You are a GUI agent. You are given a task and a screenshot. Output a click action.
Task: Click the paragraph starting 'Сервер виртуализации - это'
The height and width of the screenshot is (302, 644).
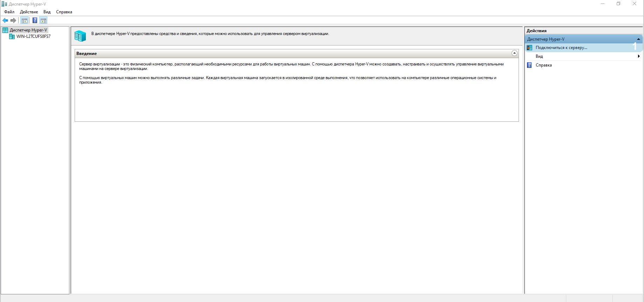292,66
